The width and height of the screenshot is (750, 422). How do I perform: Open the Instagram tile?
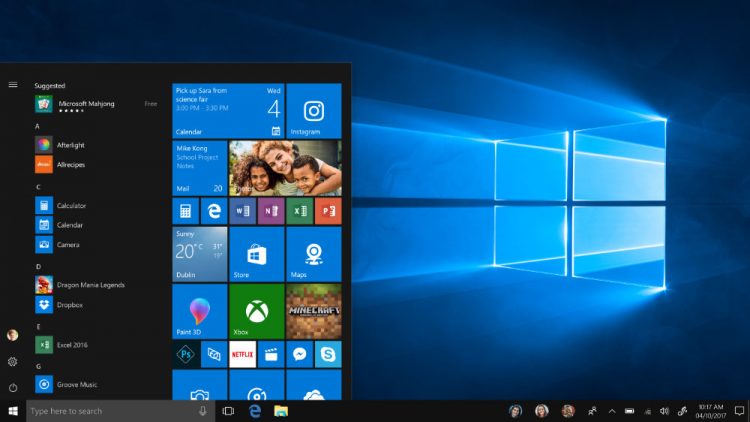coord(314,111)
